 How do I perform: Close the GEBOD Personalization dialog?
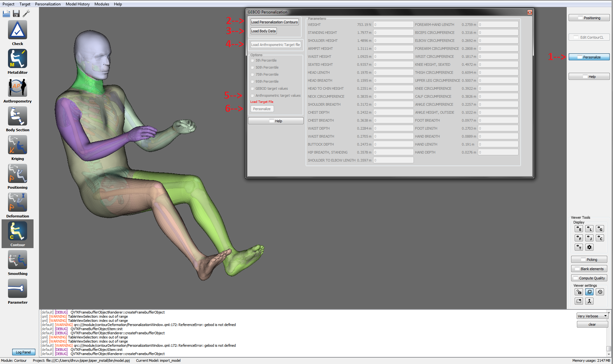(530, 12)
